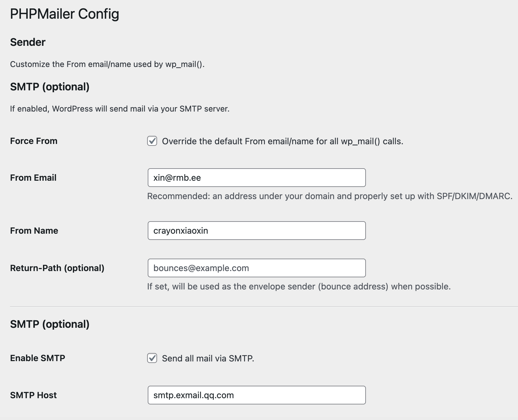Click the bold 'SMTP Host' row label
The height and width of the screenshot is (420, 518).
(33, 395)
